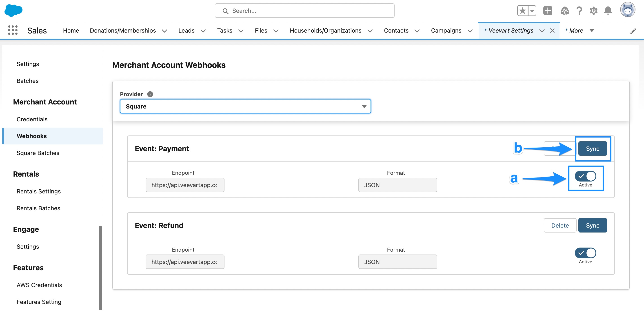Open the Trailhead guidance icon
Viewport: 644px width, 319px height.
tap(565, 11)
